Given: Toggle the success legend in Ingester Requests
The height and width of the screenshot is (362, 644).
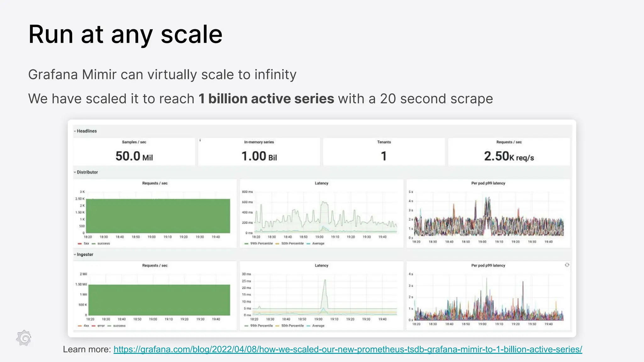Looking at the screenshot, I should [116, 326].
